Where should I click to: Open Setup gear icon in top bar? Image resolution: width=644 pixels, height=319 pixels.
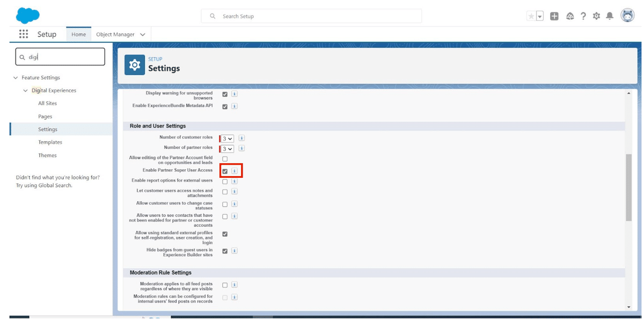coord(596,16)
